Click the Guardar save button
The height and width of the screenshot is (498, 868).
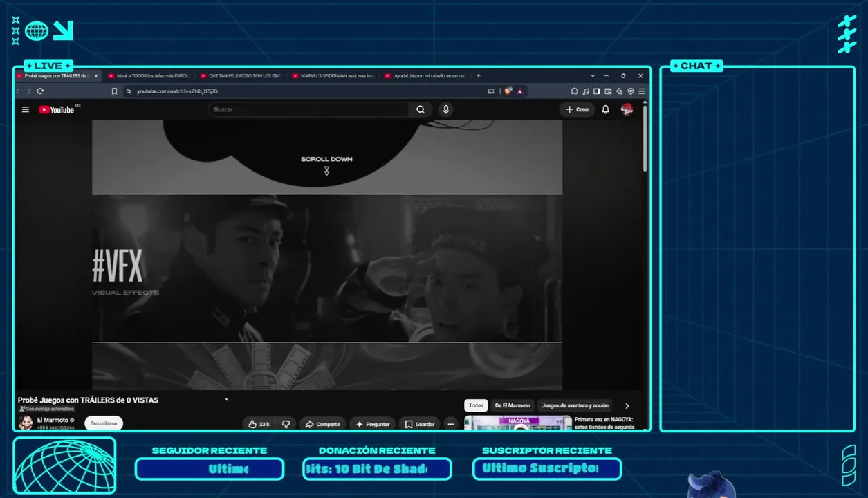tap(419, 424)
